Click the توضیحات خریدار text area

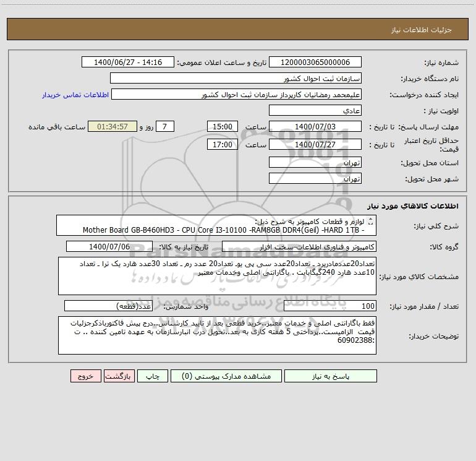tap(217, 335)
